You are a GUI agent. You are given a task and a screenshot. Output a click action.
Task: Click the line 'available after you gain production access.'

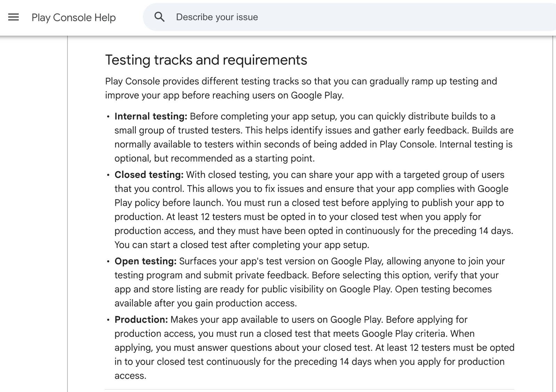[x=206, y=303]
